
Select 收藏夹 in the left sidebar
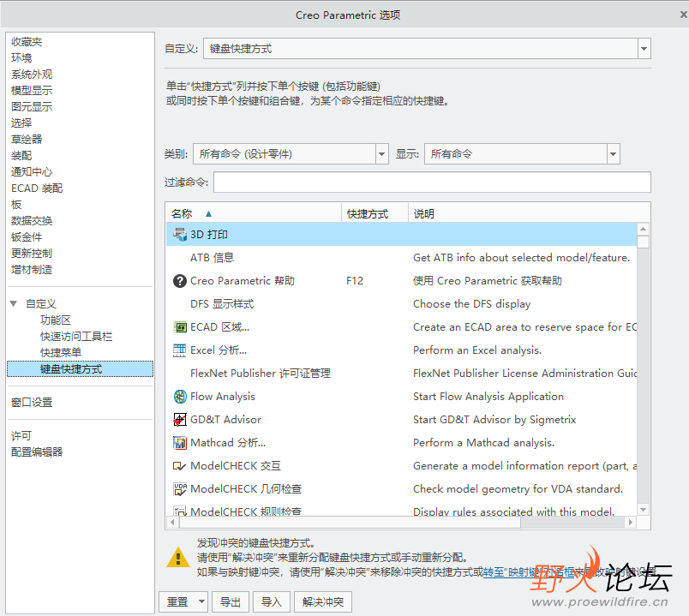click(x=27, y=42)
